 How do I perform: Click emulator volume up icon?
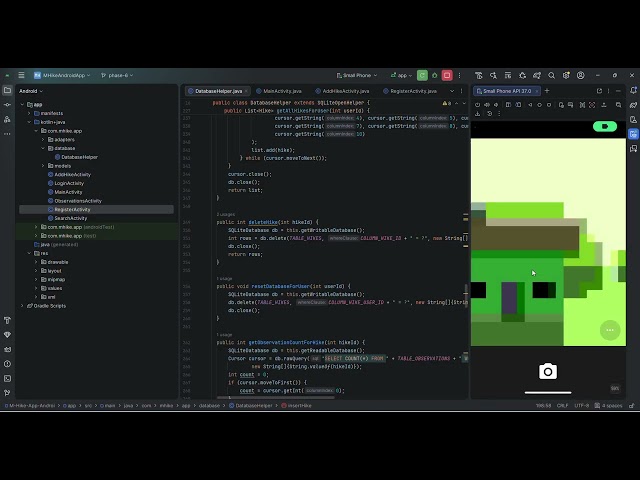[x=487, y=105]
